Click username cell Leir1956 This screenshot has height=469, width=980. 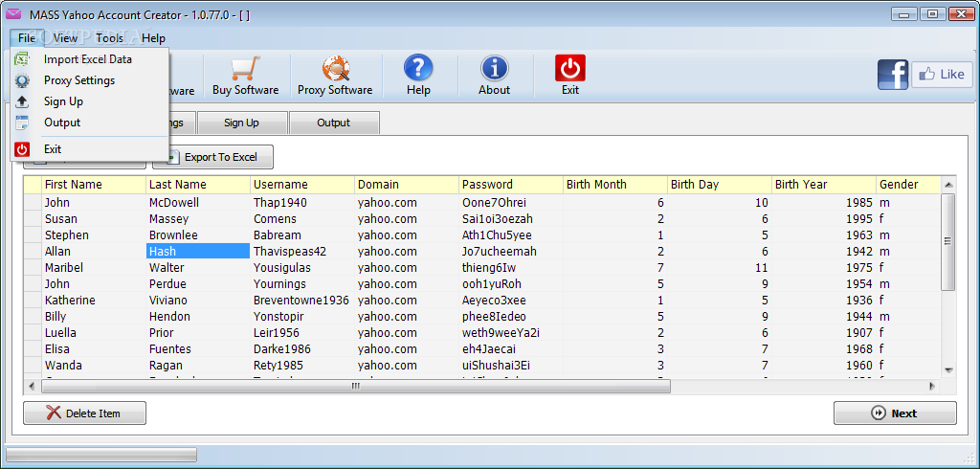[302, 333]
